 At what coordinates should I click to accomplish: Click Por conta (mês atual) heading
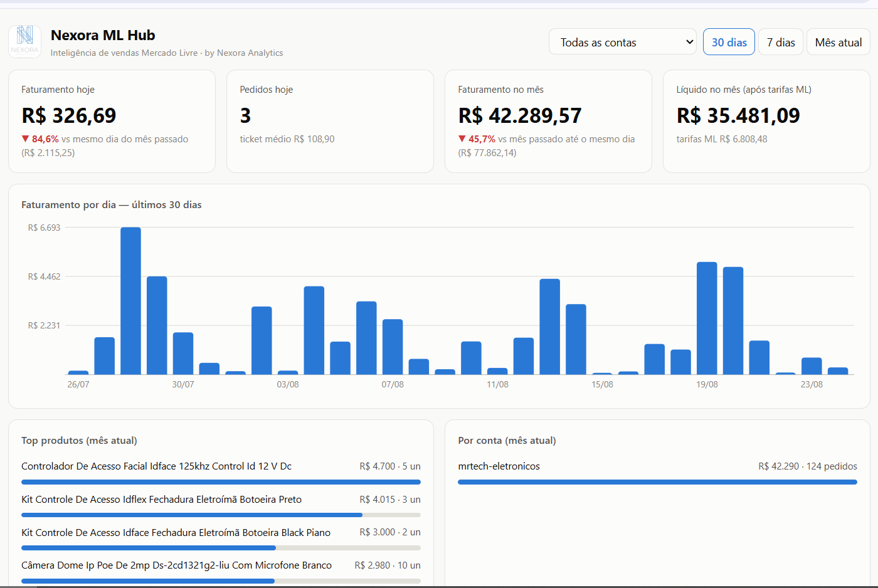[507, 441]
